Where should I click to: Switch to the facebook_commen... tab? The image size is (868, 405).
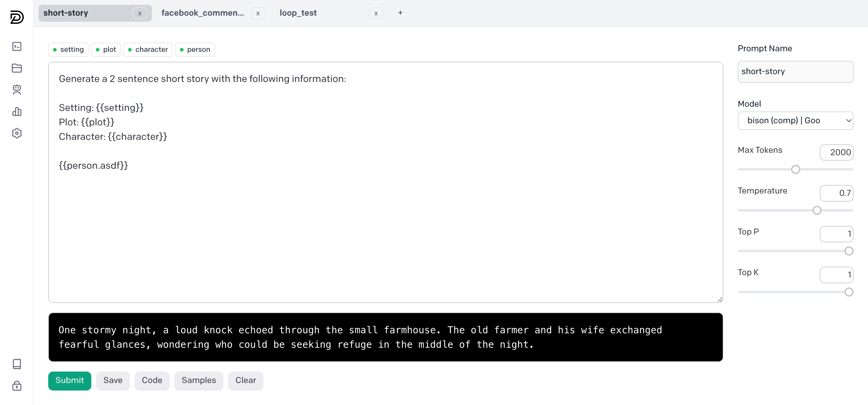[x=203, y=13]
